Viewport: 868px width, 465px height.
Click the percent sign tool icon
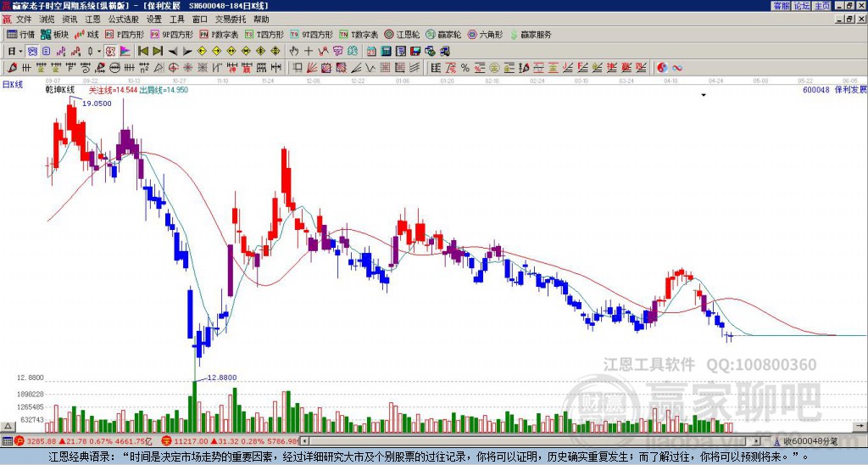point(465,68)
